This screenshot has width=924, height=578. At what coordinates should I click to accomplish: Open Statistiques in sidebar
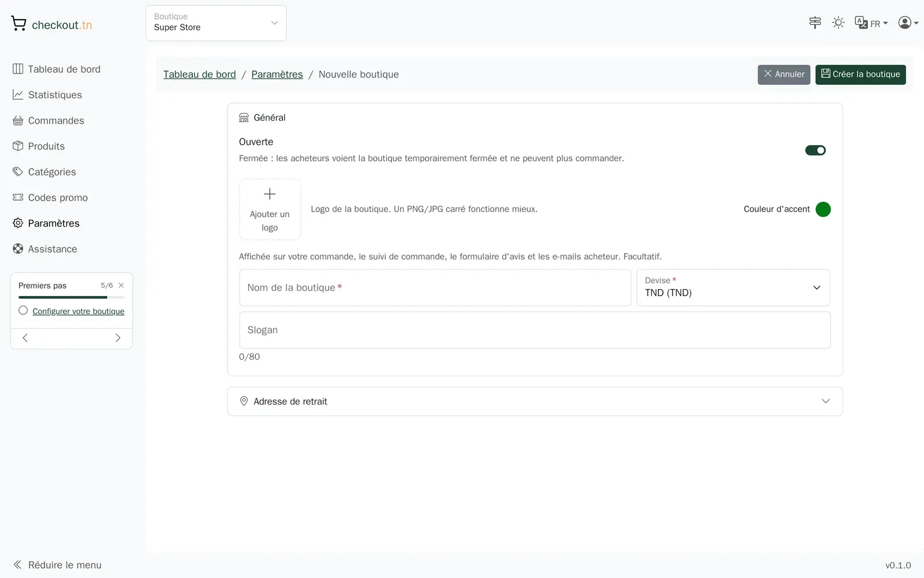point(47,95)
